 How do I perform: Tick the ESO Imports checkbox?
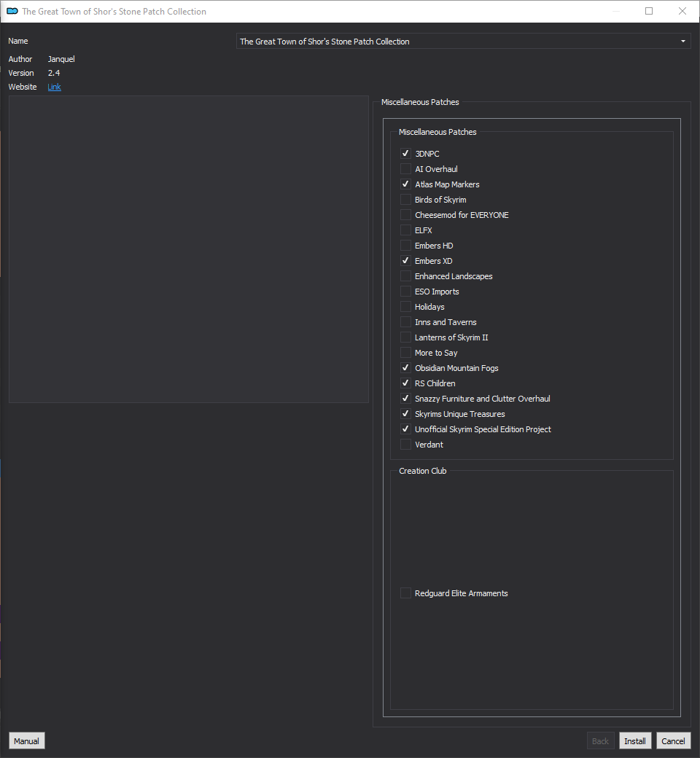click(405, 292)
